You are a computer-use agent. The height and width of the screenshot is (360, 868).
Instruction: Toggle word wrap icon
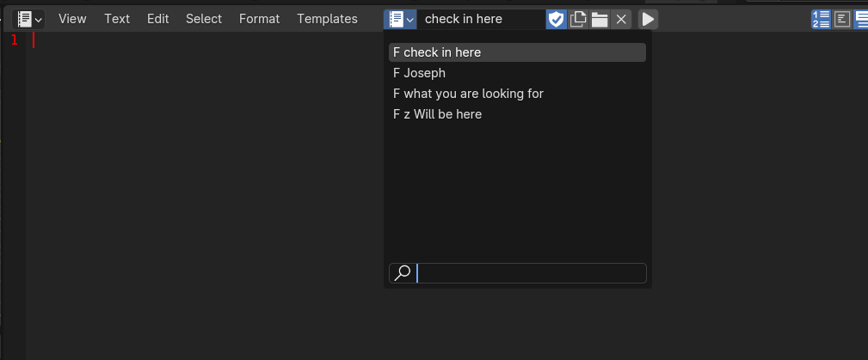coord(842,20)
